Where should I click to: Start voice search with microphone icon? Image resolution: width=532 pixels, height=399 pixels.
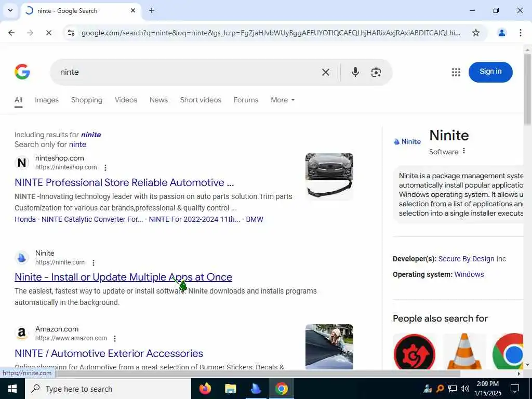tap(355, 72)
